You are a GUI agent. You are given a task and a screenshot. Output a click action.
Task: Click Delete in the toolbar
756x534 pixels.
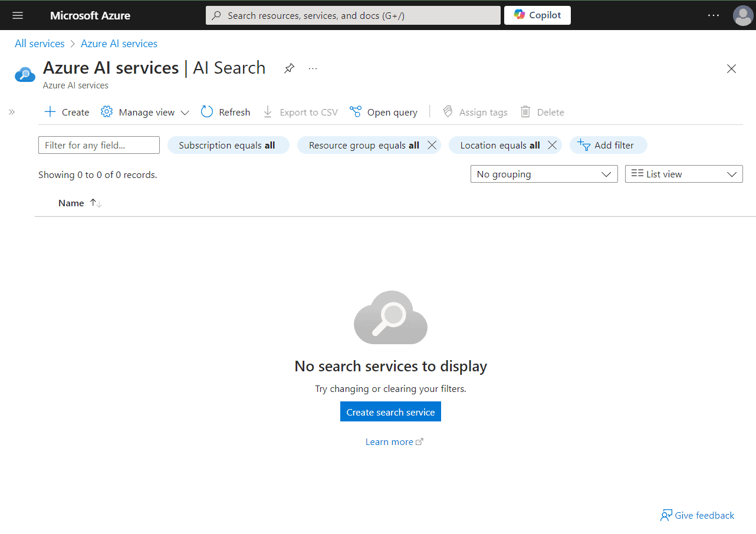(x=542, y=112)
